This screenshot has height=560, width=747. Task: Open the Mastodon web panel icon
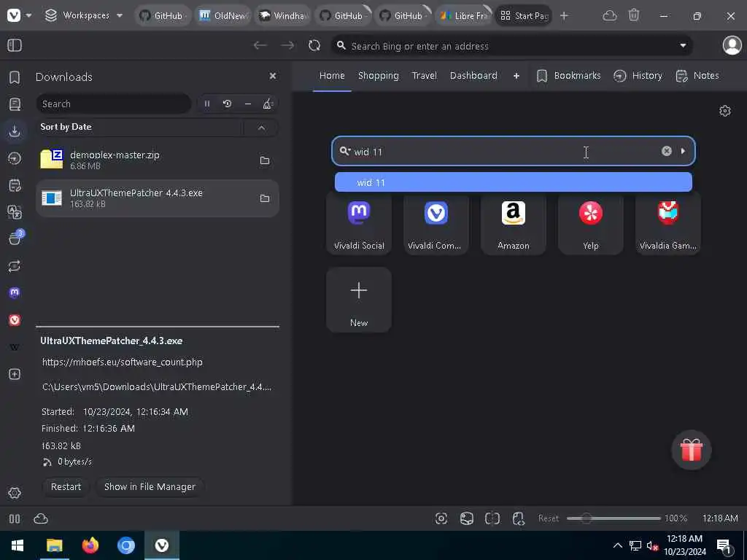[15, 292]
